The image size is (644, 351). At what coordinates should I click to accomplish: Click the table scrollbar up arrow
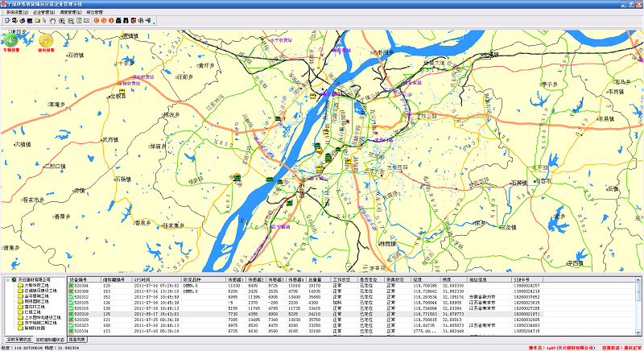coord(638,280)
